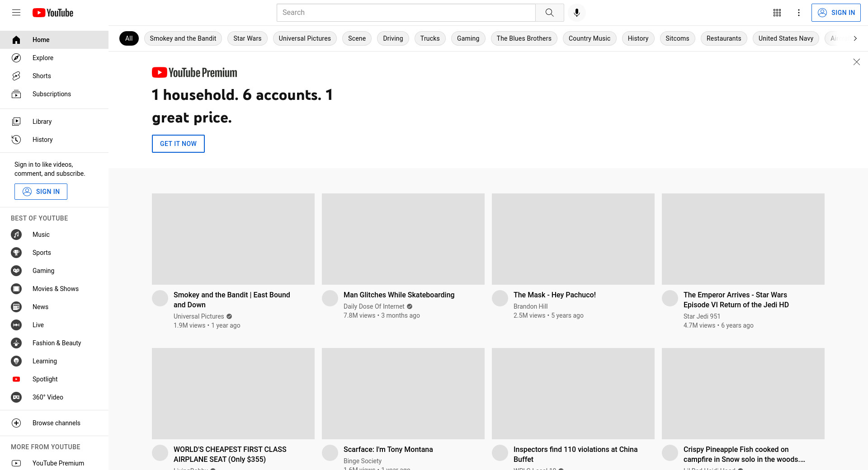Viewport: 868px width, 470px height.
Task: Select the All filter chip
Action: point(129,38)
